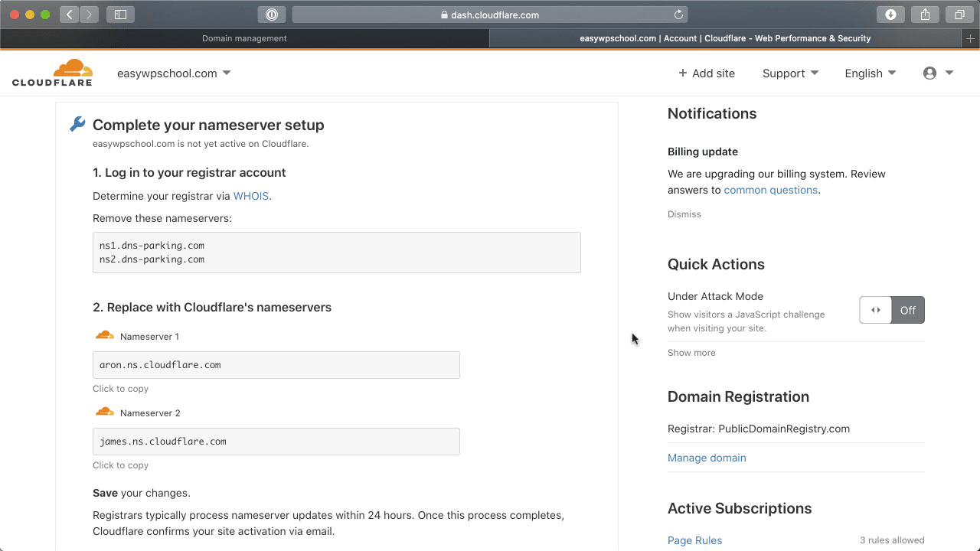Open the 1Password extension icon
Screen dimensions: 980x551
coord(272,15)
